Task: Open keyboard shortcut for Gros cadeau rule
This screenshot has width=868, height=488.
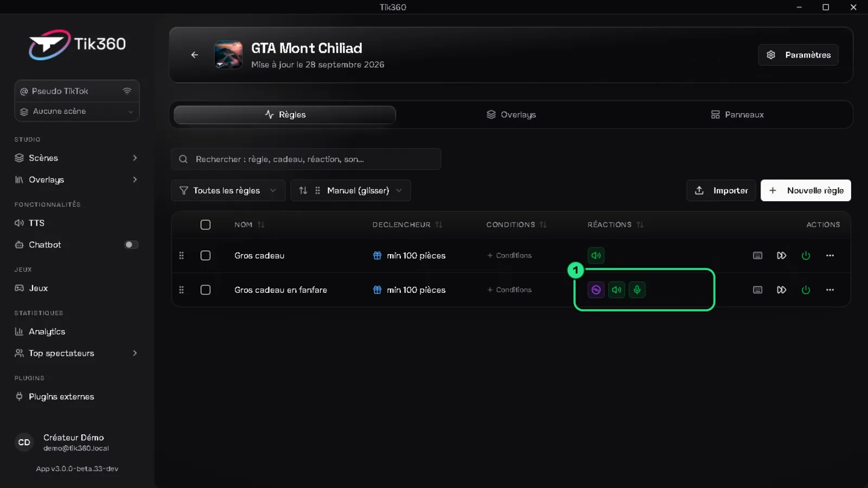Action: (x=757, y=255)
